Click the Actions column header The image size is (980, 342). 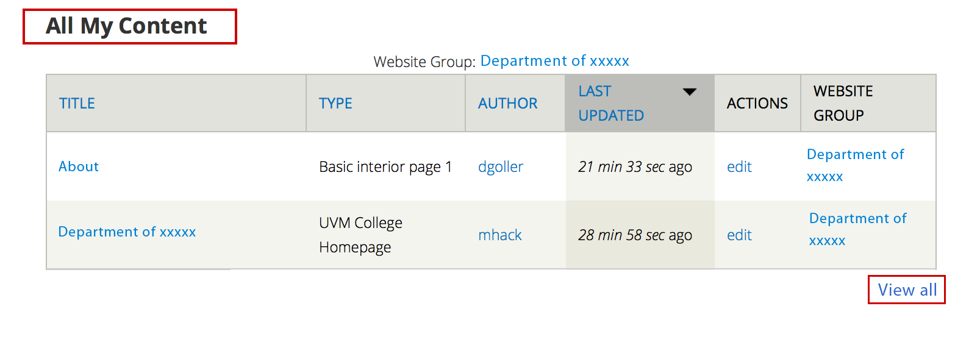(757, 104)
